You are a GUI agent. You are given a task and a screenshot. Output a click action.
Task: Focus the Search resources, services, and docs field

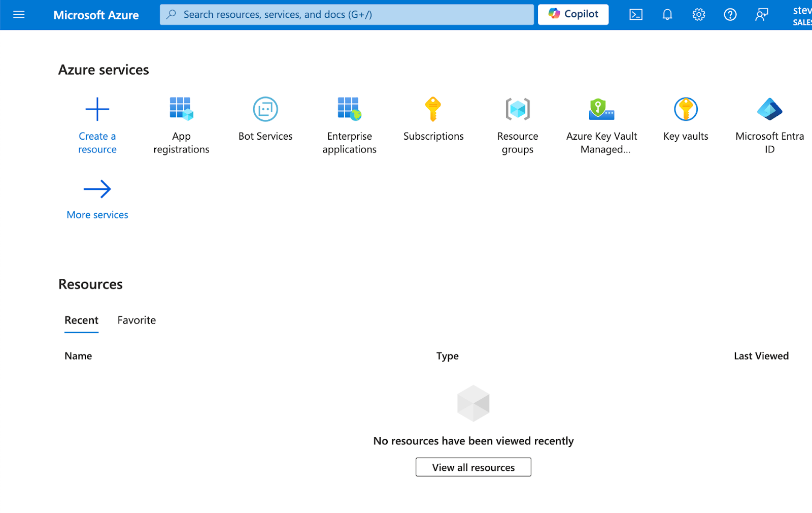(347, 15)
